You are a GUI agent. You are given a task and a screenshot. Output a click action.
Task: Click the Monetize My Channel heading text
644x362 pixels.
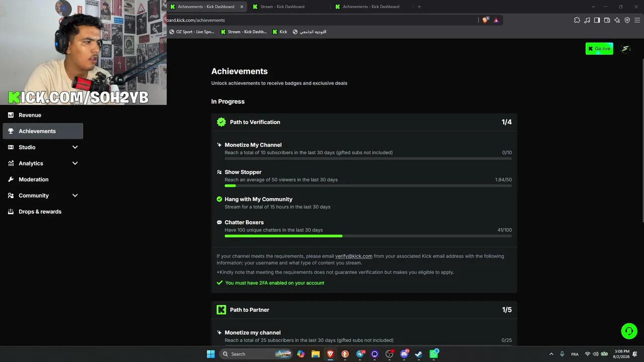click(x=253, y=145)
